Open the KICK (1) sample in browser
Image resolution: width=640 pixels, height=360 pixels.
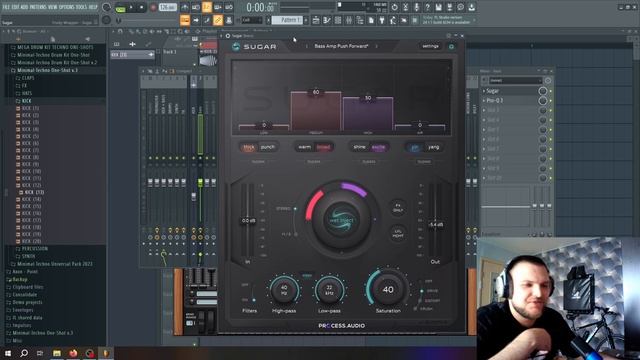pos(30,108)
